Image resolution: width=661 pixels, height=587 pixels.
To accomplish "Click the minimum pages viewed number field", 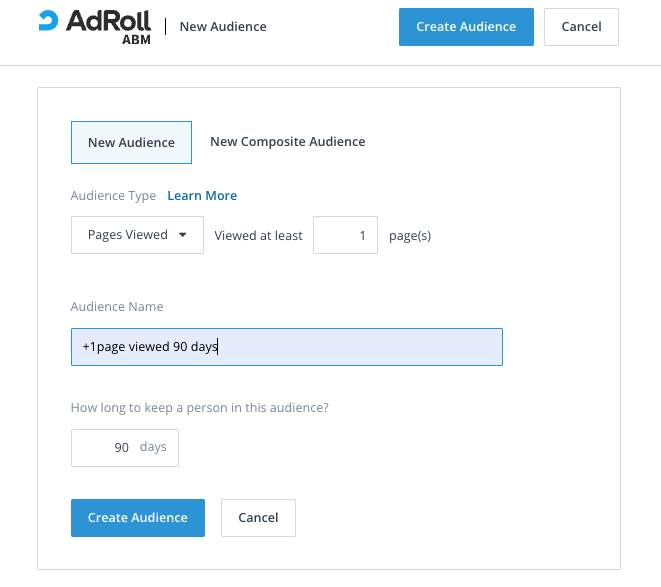I will (345, 236).
